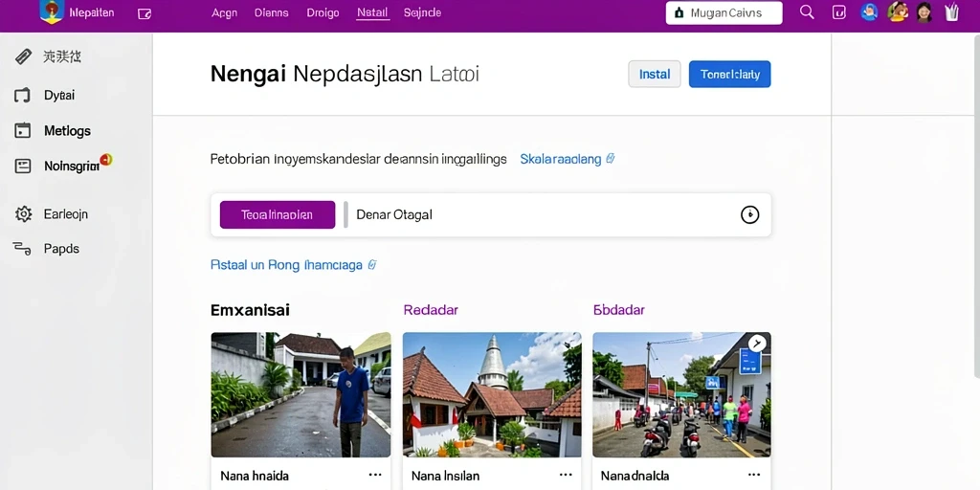Click the search magnifier icon
This screenshot has height=490, width=980.
click(x=807, y=12)
